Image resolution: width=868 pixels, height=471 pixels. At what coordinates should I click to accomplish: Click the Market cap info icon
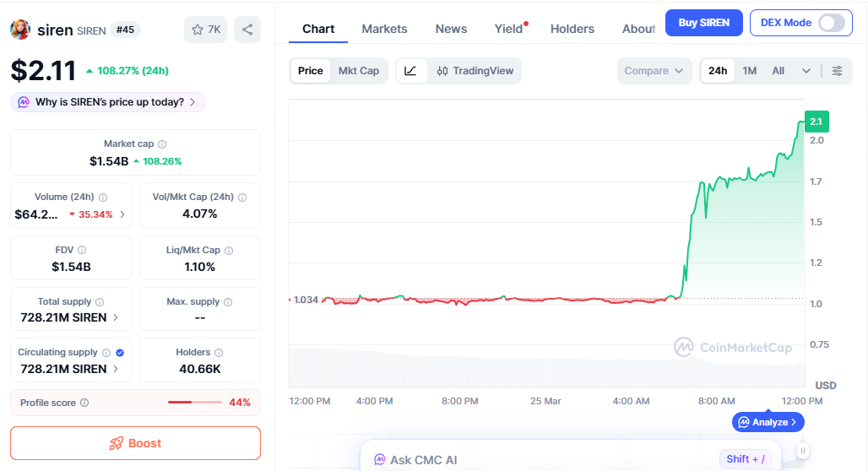pos(162,144)
